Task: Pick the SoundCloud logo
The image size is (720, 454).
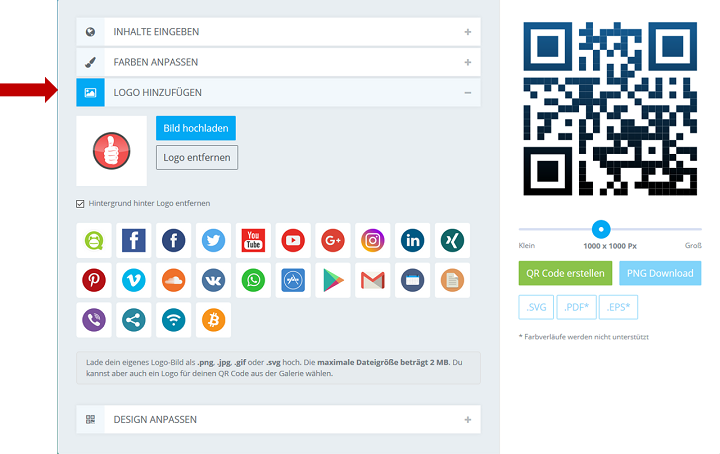Action: (174, 280)
